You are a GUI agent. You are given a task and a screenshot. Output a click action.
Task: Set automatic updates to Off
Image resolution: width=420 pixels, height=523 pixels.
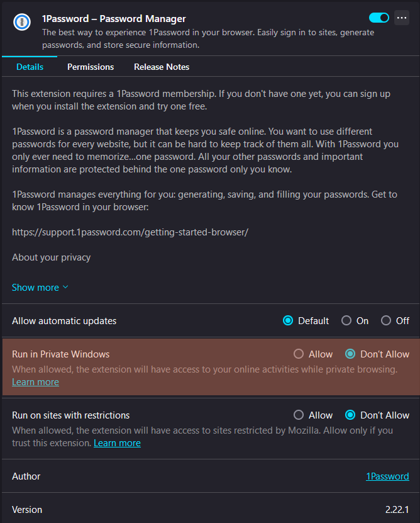coord(386,321)
